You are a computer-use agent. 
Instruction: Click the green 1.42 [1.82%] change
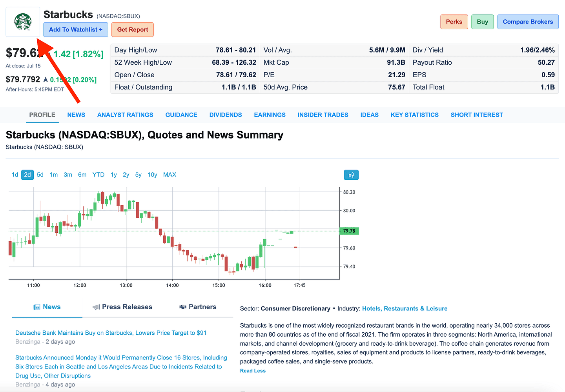(x=78, y=54)
